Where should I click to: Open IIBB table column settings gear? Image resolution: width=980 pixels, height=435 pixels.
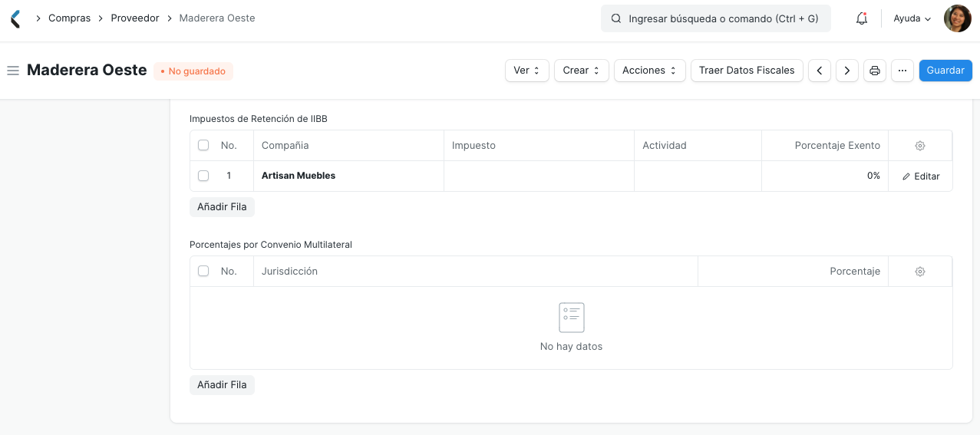(920, 146)
